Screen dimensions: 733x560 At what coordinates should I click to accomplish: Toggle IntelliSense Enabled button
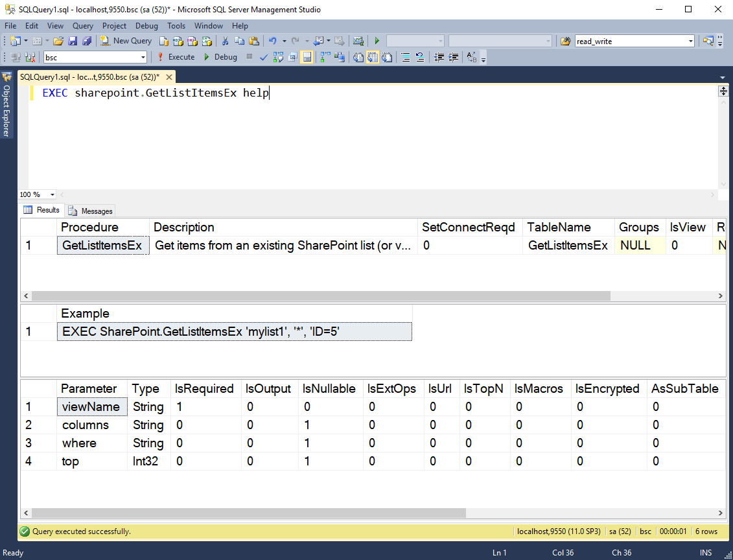[x=307, y=57]
